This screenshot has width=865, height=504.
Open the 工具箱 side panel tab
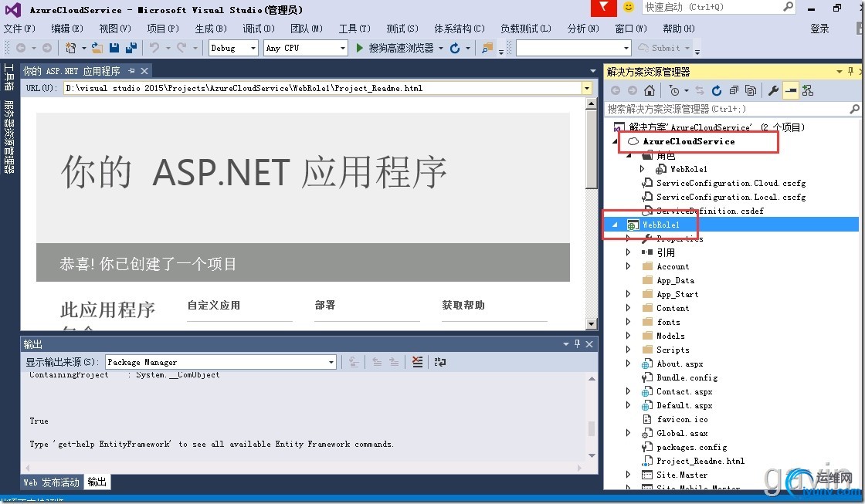click(8, 76)
